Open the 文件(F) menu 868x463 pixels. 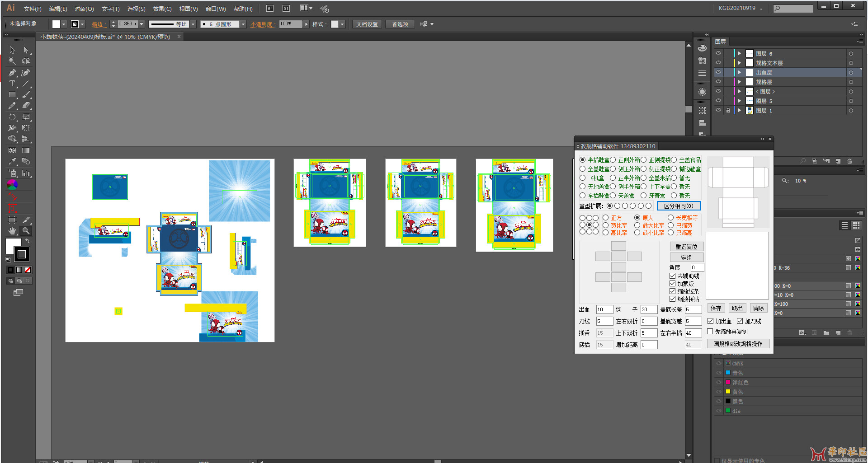[33, 9]
